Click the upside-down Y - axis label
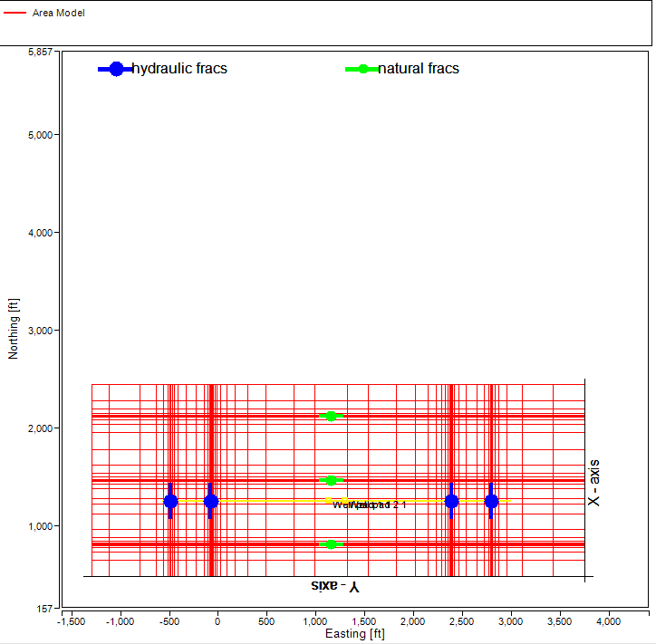This screenshot has height=644, width=656. 335,586
